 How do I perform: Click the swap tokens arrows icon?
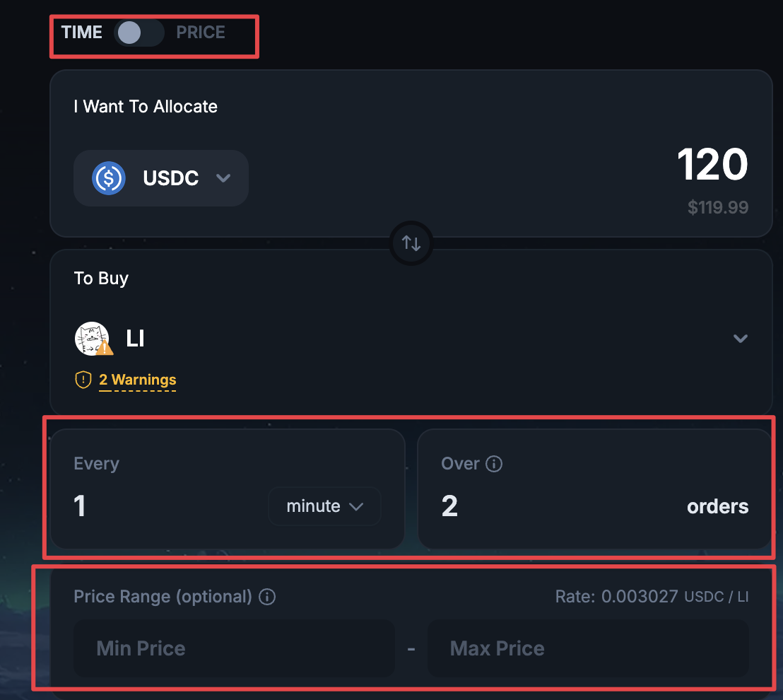coord(411,243)
